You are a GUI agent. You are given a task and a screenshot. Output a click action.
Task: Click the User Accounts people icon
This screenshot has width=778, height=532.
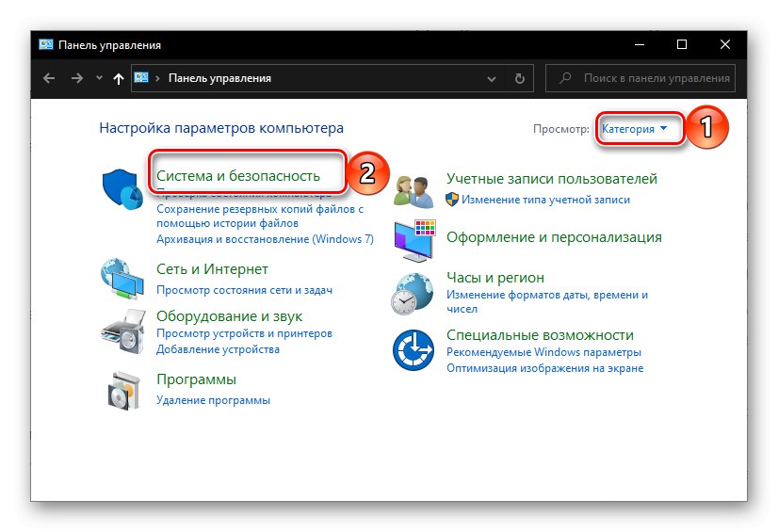(413, 191)
